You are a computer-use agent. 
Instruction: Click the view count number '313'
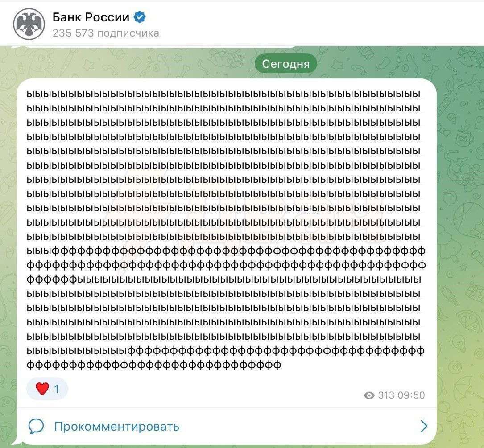pos(387,395)
